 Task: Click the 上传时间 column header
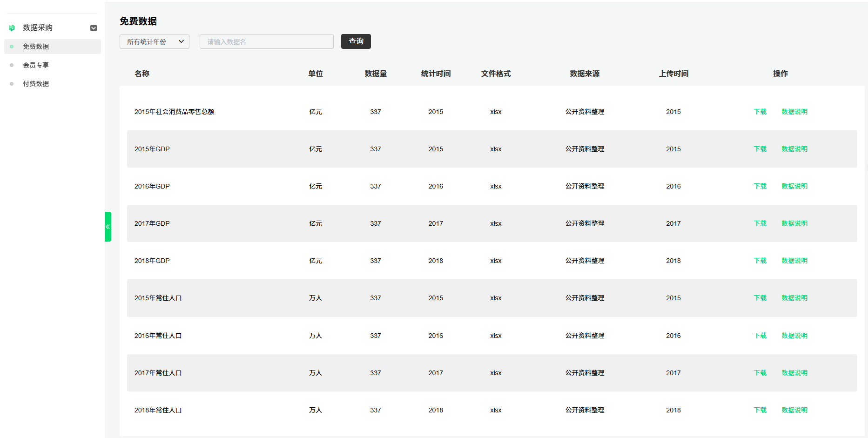point(673,74)
